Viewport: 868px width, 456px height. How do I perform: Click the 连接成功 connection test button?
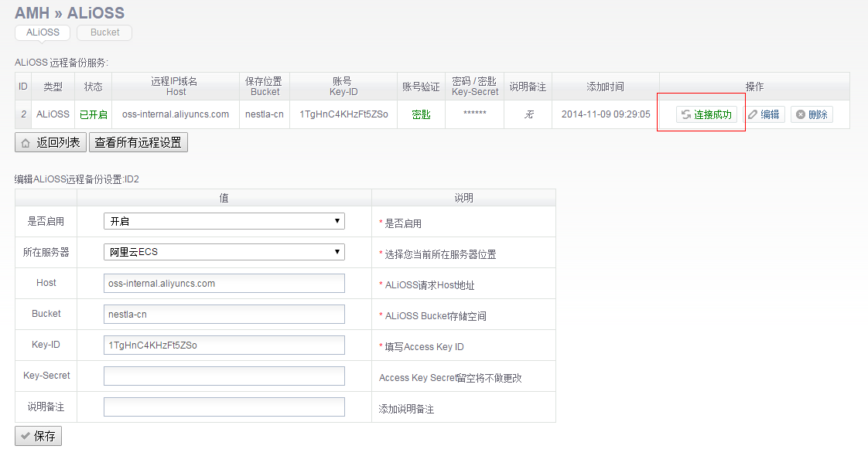[706, 114]
